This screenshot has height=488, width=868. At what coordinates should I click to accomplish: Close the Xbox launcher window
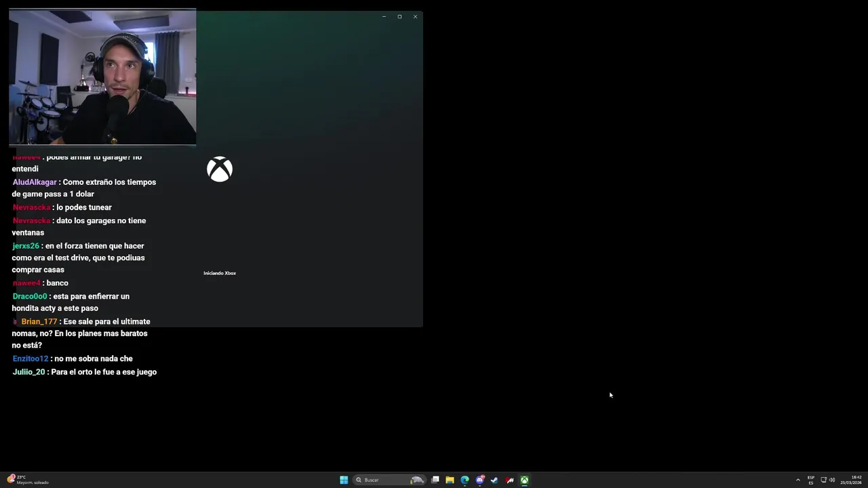click(x=415, y=17)
